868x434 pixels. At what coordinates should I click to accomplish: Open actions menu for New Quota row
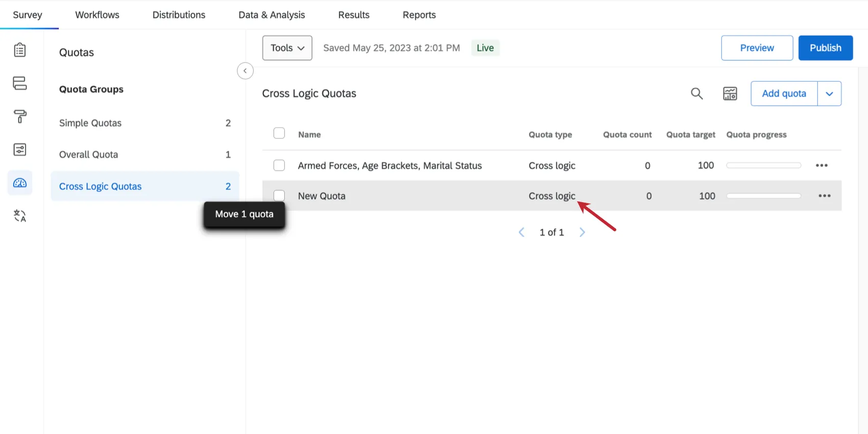coord(825,196)
